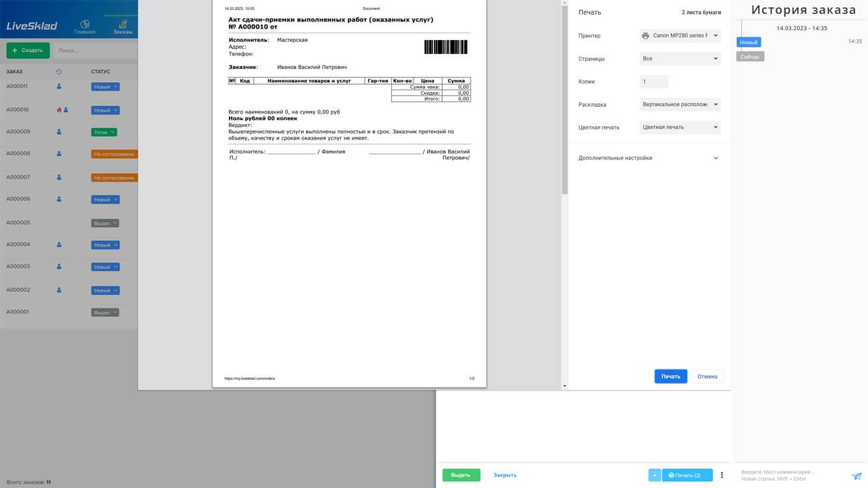
Task: Click the user icon on order A000011
Action: pyautogui.click(x=59, y=87)
